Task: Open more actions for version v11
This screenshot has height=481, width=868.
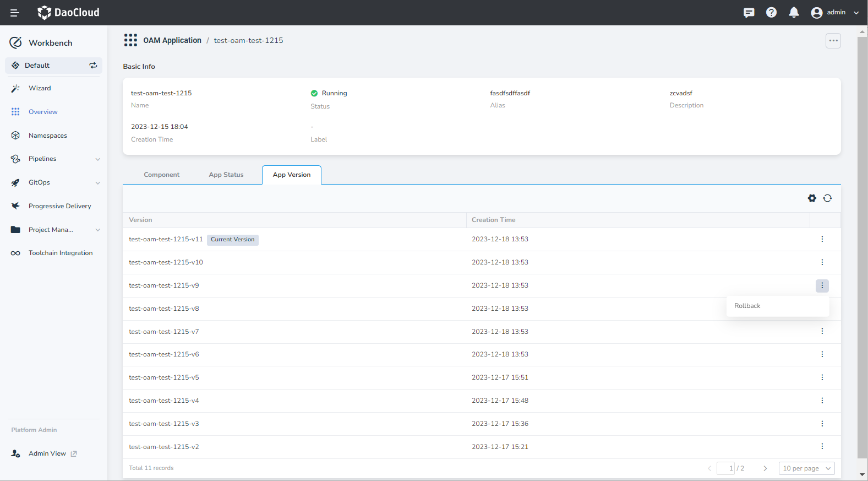Action: [x=822, y=239]
